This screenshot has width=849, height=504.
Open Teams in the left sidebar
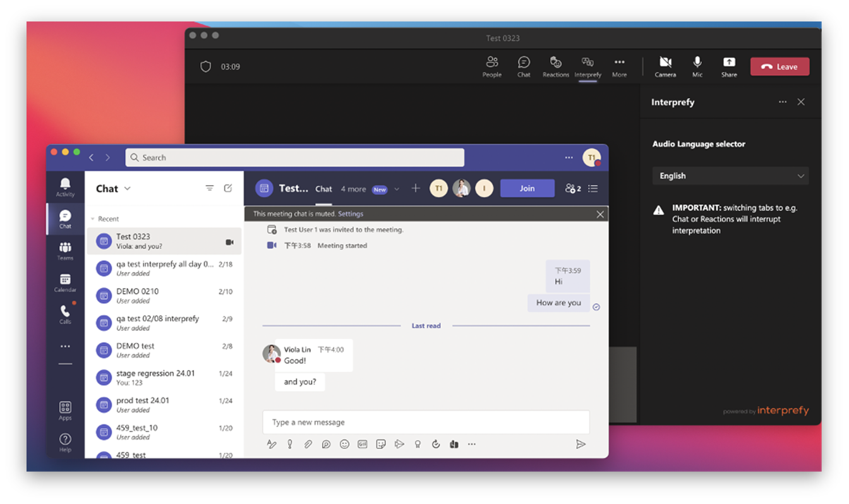(x=65, y=251)
